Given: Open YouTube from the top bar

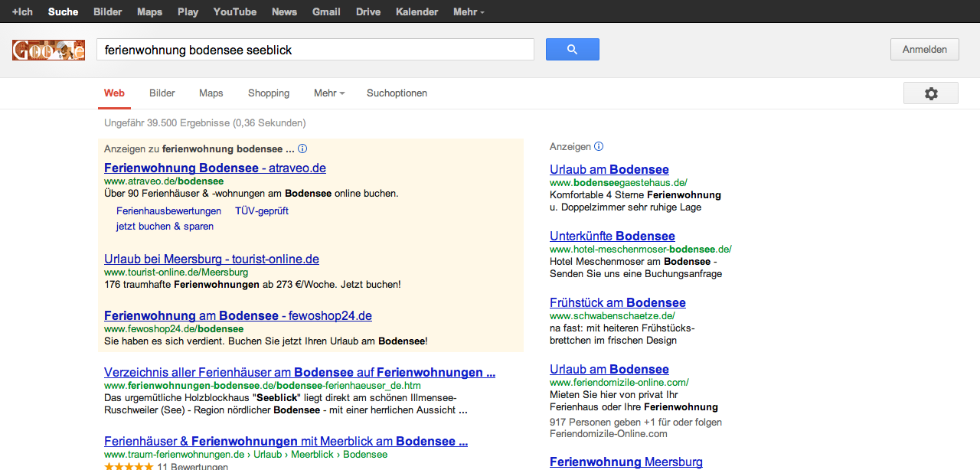Looking at the screenshot, I should click(x=235, y=11).
